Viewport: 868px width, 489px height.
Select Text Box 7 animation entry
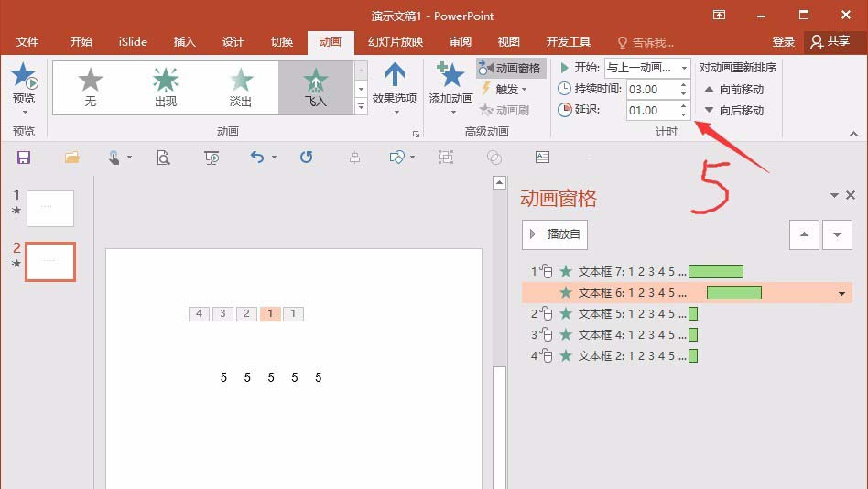pyautogui.click(x=687, y=271)
